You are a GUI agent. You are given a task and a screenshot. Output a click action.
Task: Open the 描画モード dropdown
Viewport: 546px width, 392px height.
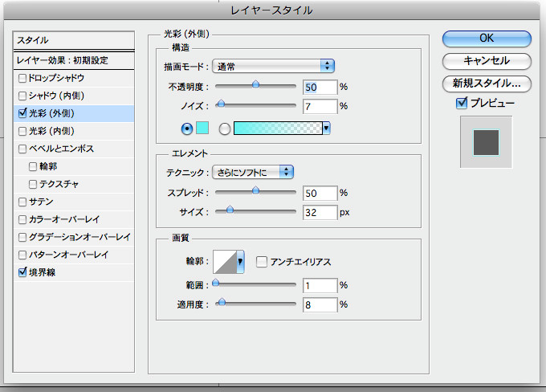273,66
